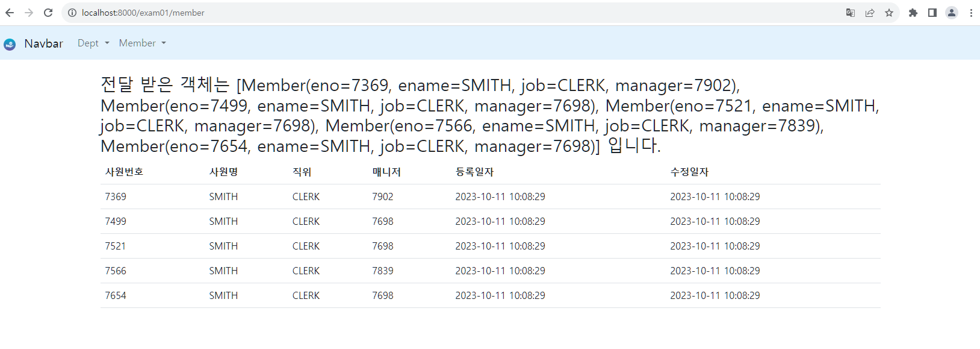Screen dimensions: 980x349
Task: Open the user profile avatar
Action: (952, 13)
